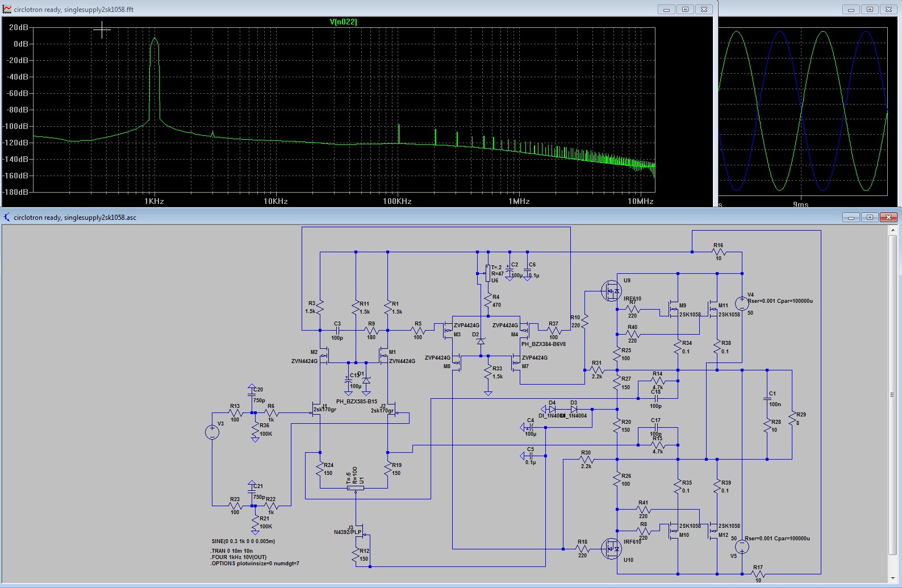Select the V3 input voltage source symbol

click(x=212, y=432)
